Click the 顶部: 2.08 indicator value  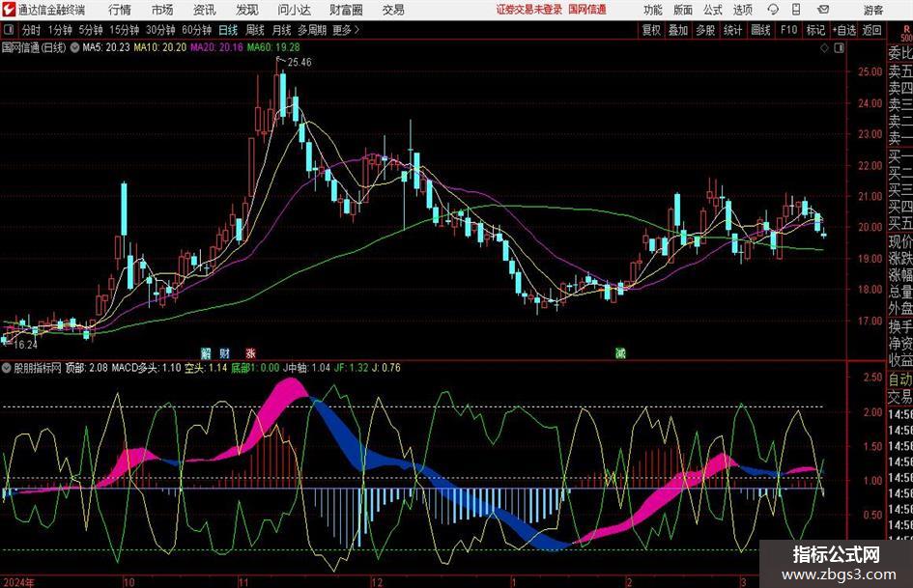[86, 368]
